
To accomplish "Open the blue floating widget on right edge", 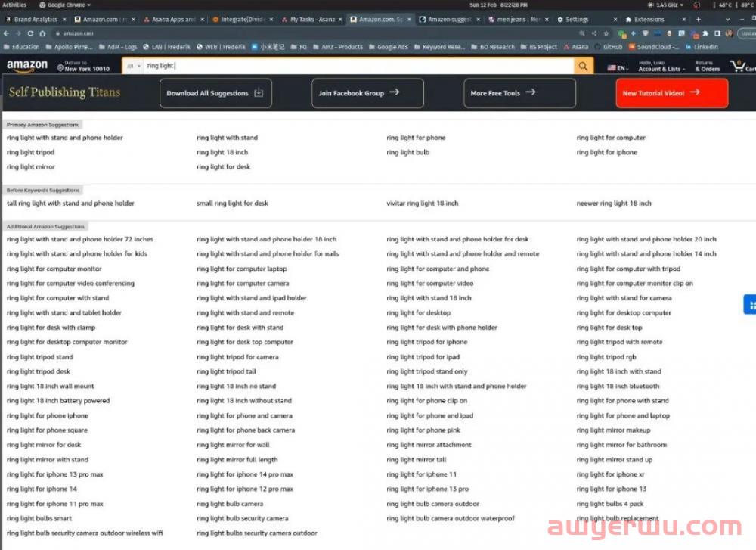I will [750, 305].
